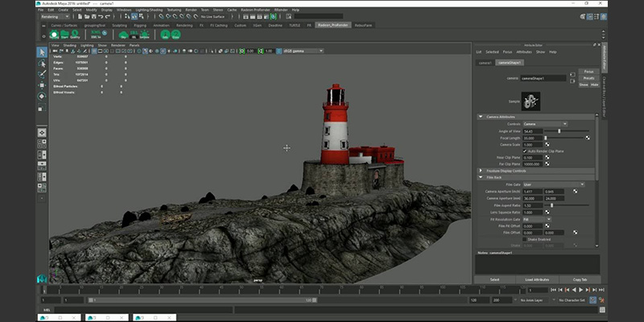Open the Rendering menu set dropdown
This screenshot has height=322, width=644.
point(55,16)
